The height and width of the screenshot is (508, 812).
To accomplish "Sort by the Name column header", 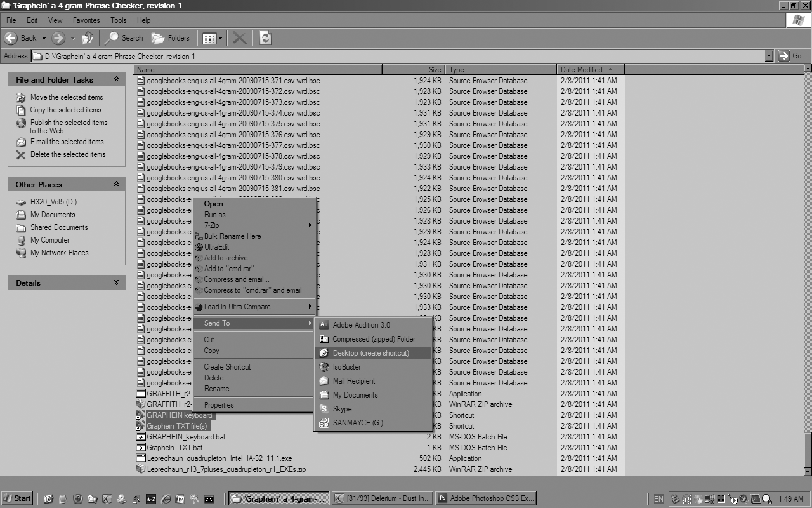I will pyautogui.click(x=258, y=70).
